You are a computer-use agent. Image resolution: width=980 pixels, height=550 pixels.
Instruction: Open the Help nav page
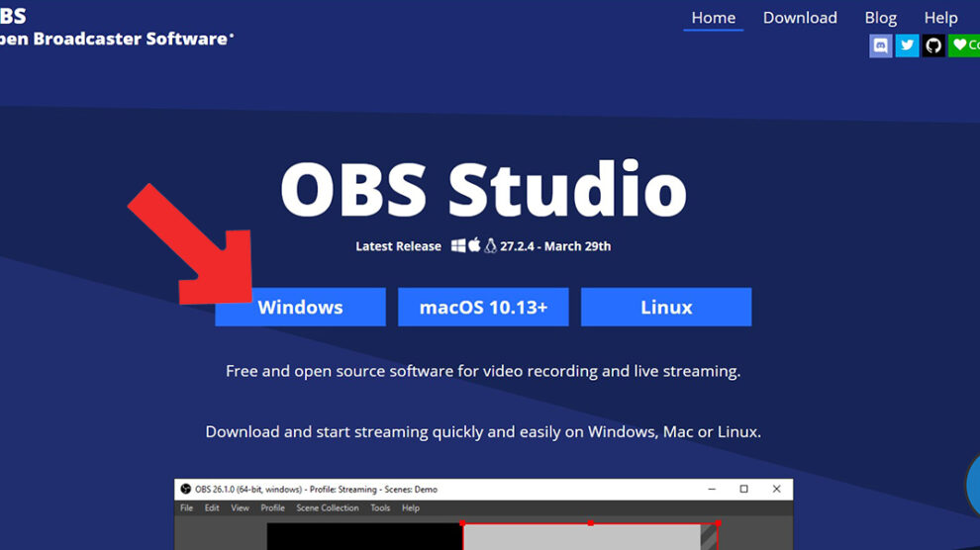[940, 18]
